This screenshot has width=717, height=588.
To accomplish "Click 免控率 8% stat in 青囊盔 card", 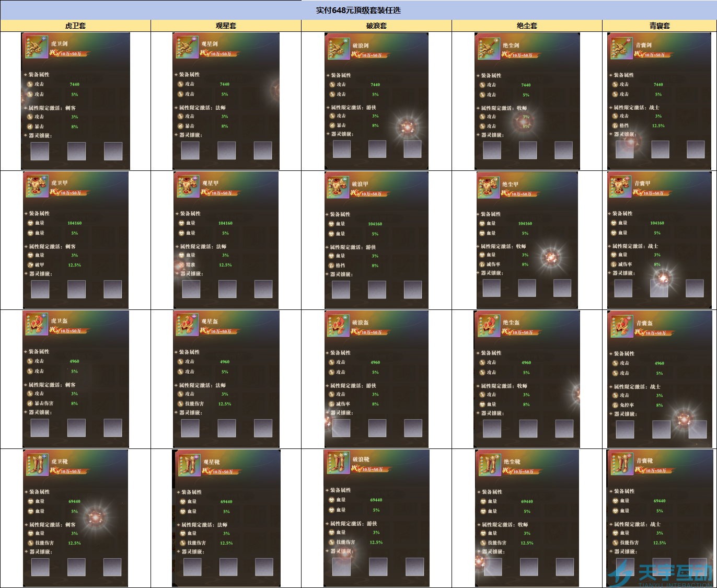I will pyautogui.click(x=638, y=405).
